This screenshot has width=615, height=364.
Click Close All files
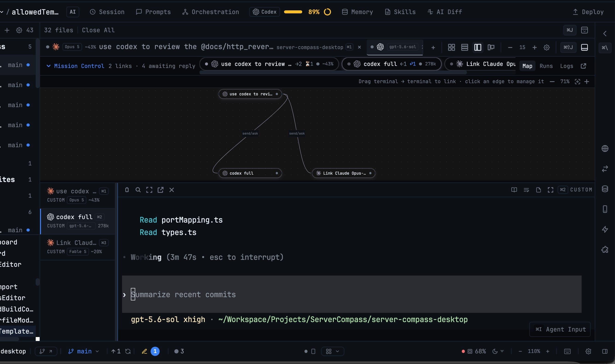pos(98,30)
